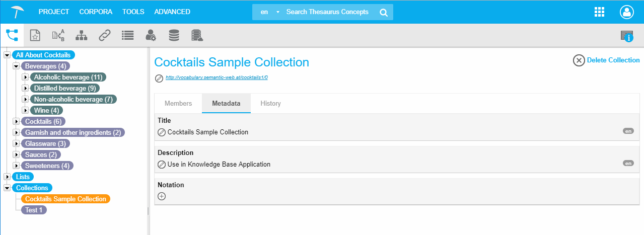Viewport: 644px width, 235px height.
Task: Edit the Description field pencil icon
Action: (x=162, y=164)
